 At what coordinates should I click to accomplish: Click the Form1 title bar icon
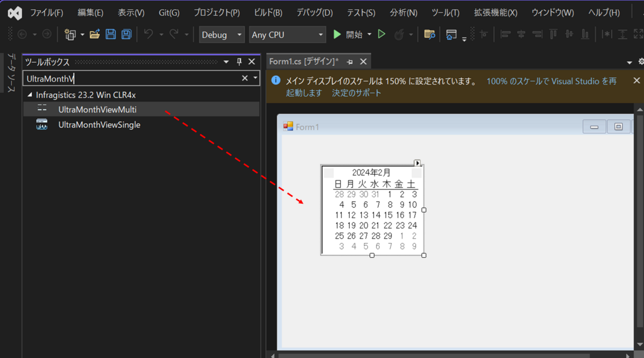[x=288, y=126]
